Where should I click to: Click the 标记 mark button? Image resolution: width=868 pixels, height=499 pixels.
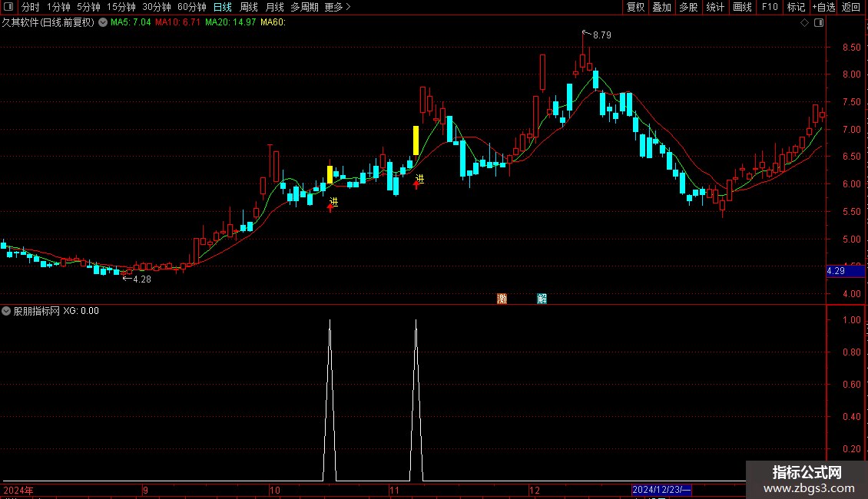click(796, 7)
